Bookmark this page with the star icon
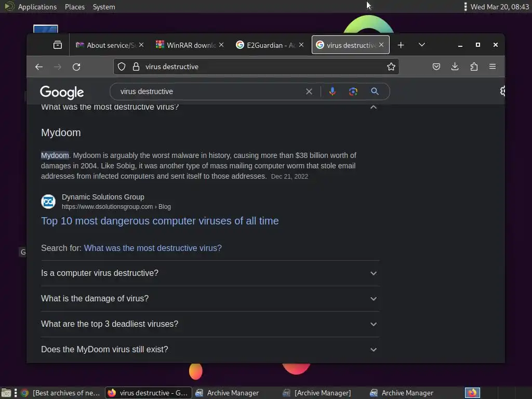This screenshot has width=532, height=399. (x=391, y=67)
